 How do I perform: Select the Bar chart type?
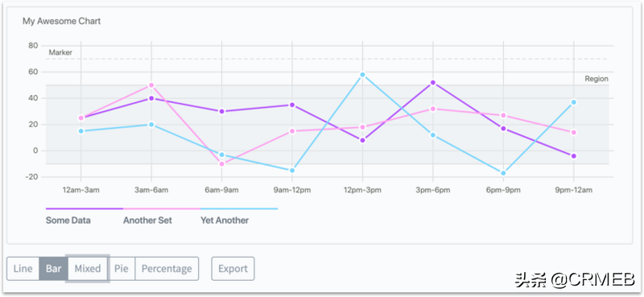pos(53,269)
